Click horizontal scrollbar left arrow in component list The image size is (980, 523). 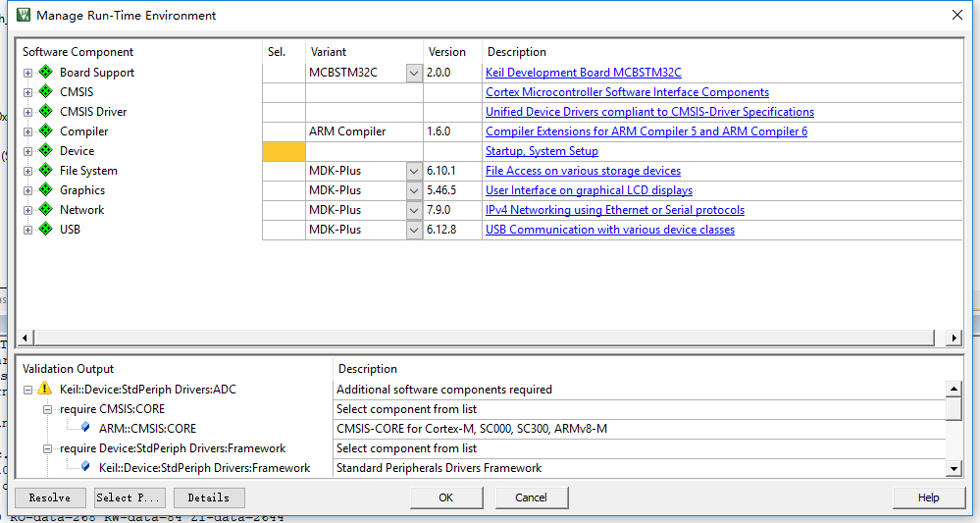pyautogui.click(x=25, y=338)
